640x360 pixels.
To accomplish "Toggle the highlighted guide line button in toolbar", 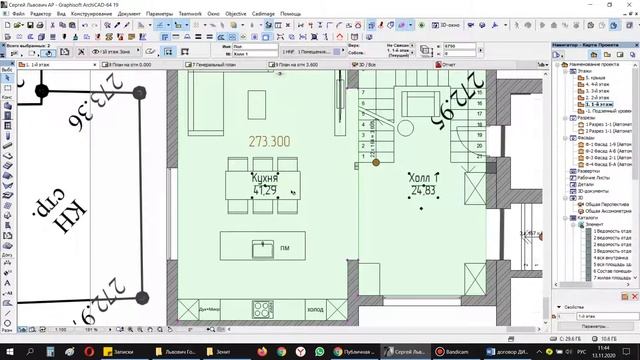I will pos(160,25).
